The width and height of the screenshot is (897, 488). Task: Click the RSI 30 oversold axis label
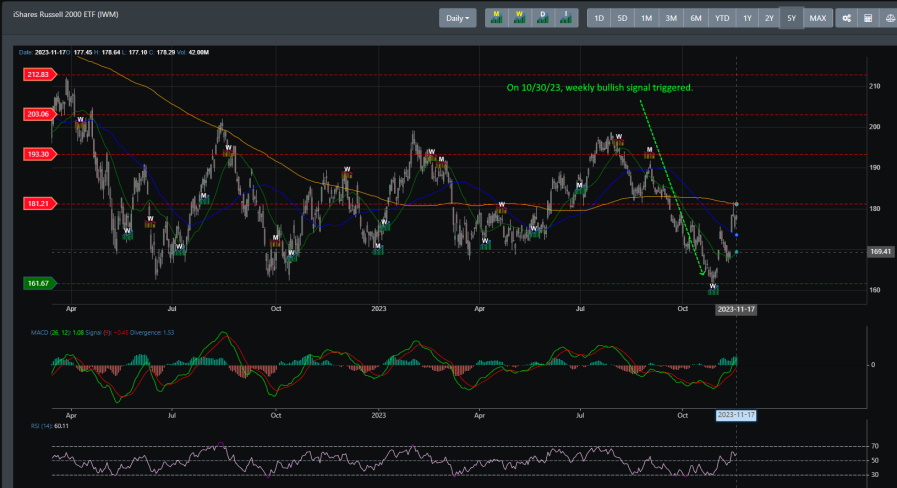(x=875, y=475)
